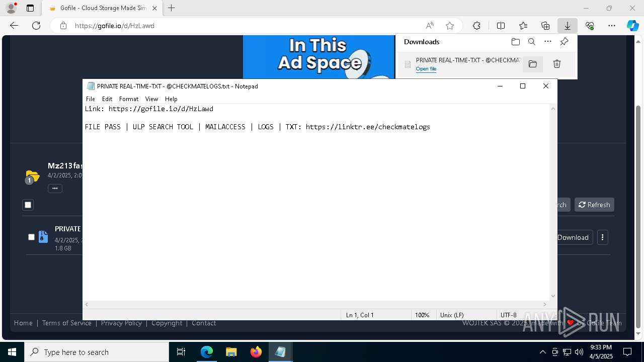Open the notification center
This screenshot has height=362, width=644.
(x=627, y=352)
